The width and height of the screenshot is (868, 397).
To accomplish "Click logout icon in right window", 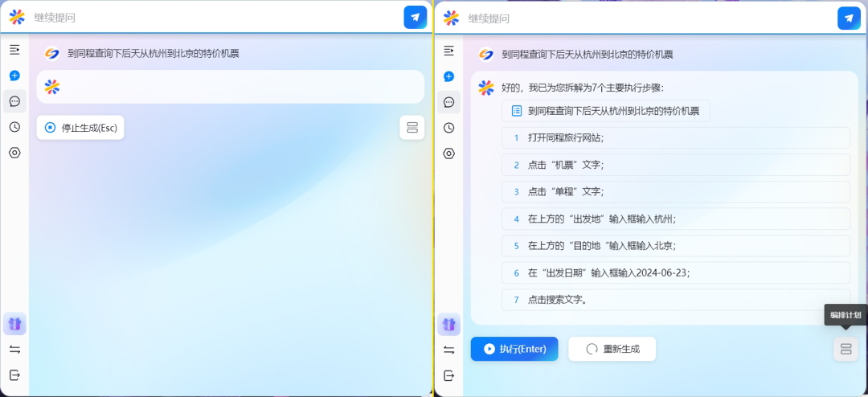I will [449, 375].
